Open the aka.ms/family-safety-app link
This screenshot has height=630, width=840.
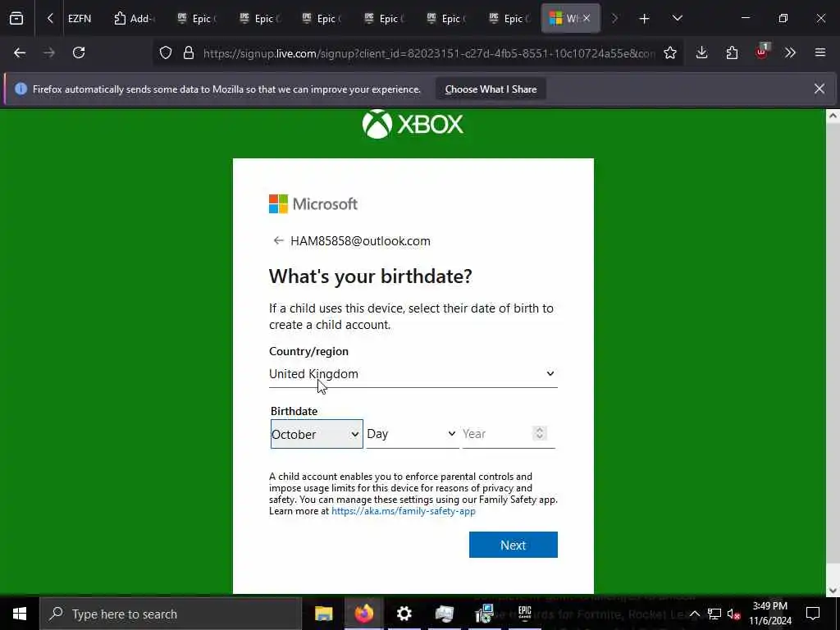tap(404, 511)
